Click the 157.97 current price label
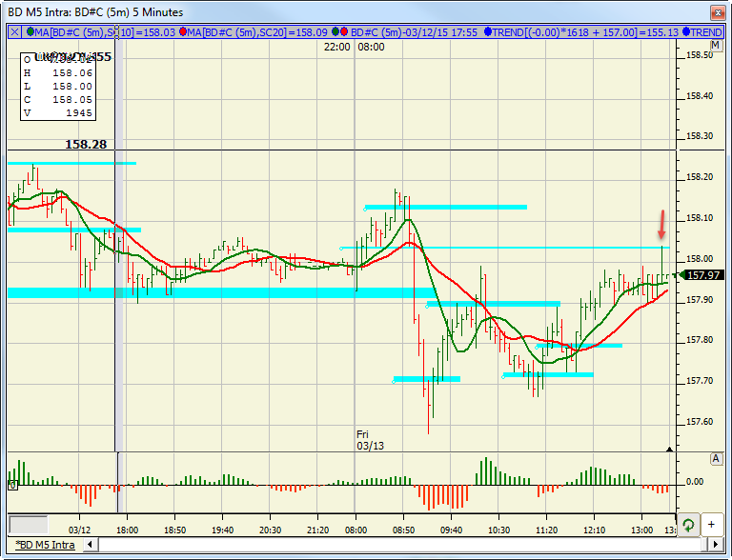This screenshot has height=560, width=732. [703, 275]
